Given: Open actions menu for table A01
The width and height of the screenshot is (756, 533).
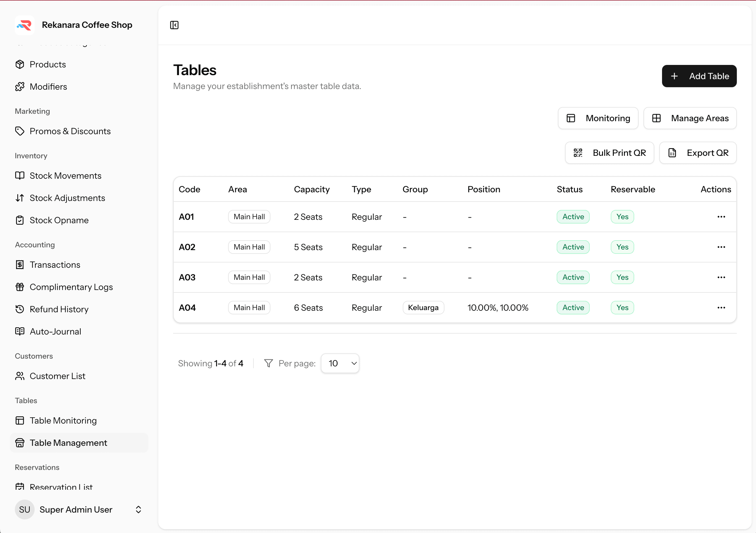Looking at the screenshot, I should pos(721,217).
